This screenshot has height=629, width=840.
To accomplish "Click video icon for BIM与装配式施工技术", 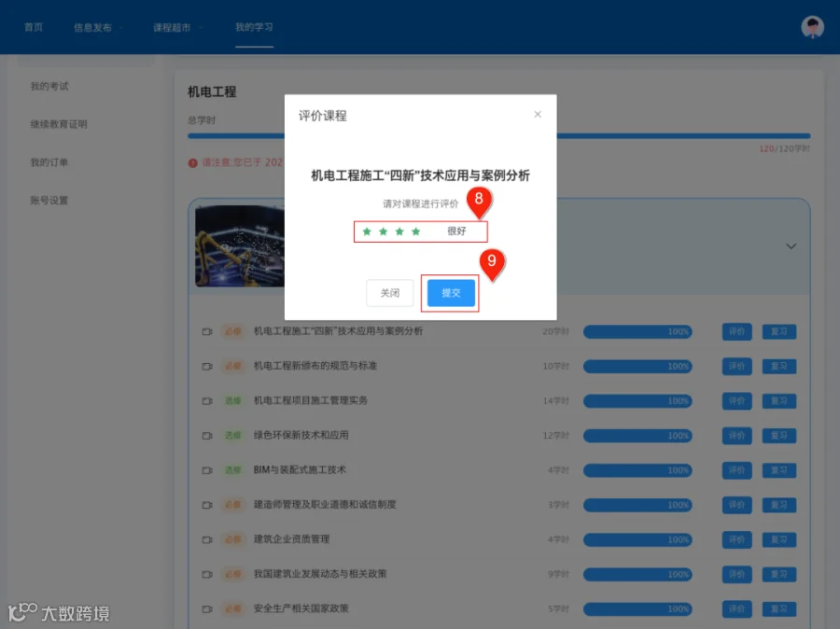I will pos(207,470).
